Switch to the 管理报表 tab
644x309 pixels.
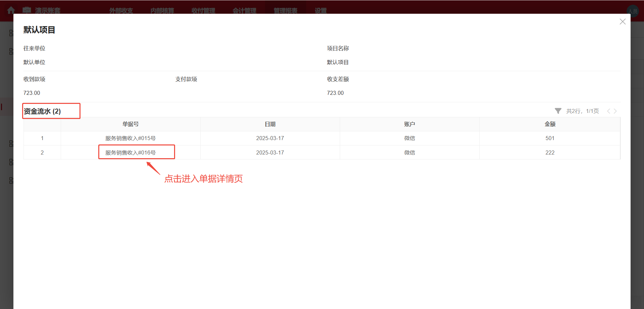(285, 10)
